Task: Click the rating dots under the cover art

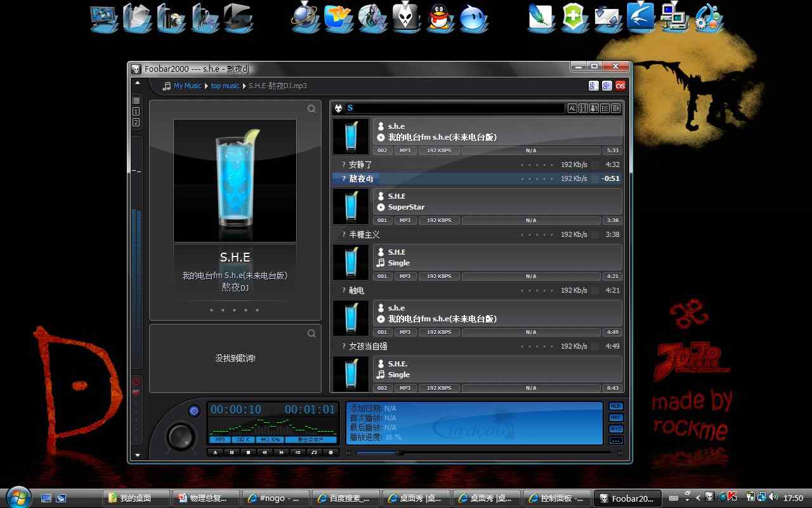Action: point(235,311)
